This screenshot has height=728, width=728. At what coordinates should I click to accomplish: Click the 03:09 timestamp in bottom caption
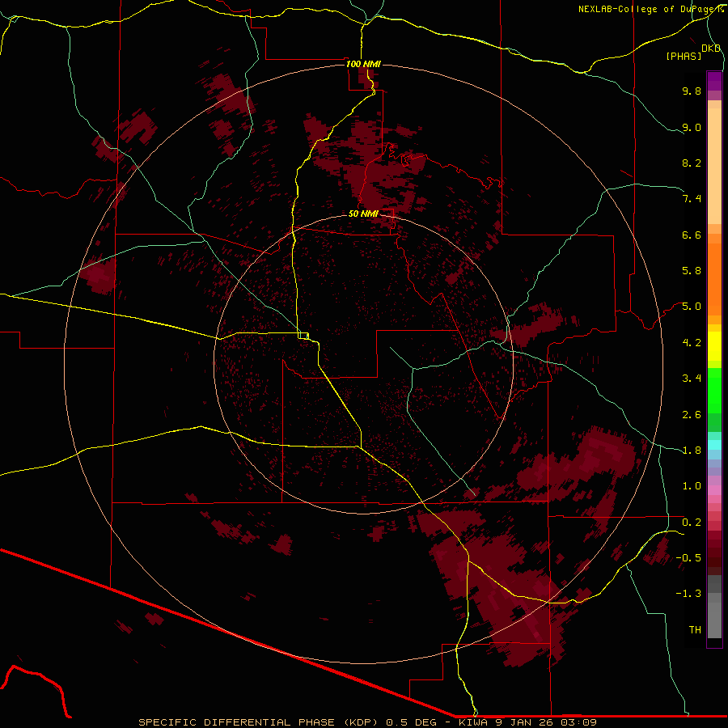(578, 722)
